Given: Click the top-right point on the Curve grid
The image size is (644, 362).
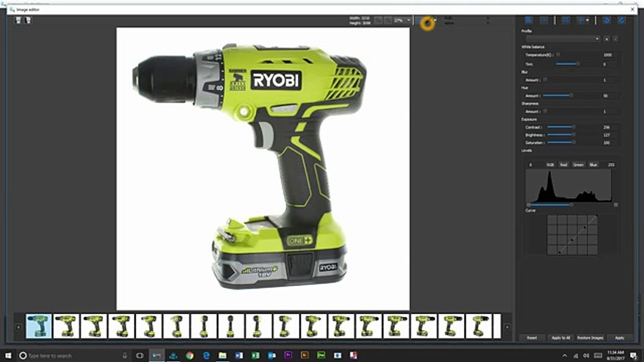Looking at the screenshot, I should click(x=596, y=215).
